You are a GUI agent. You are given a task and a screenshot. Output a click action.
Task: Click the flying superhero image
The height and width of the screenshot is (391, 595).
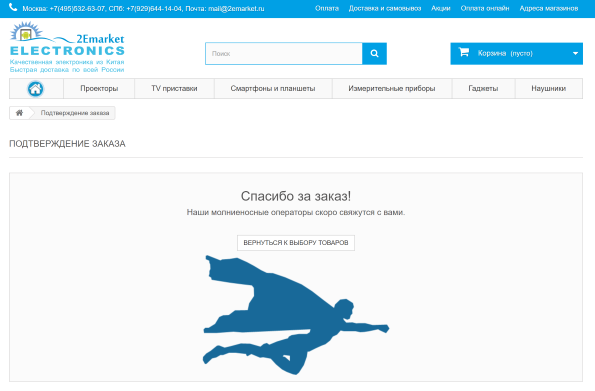(x=296, y=315)
